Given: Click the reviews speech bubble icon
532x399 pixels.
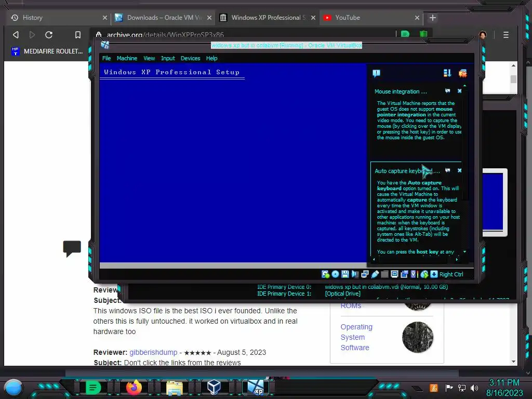Looking at the screenshot, I should 72,249.
